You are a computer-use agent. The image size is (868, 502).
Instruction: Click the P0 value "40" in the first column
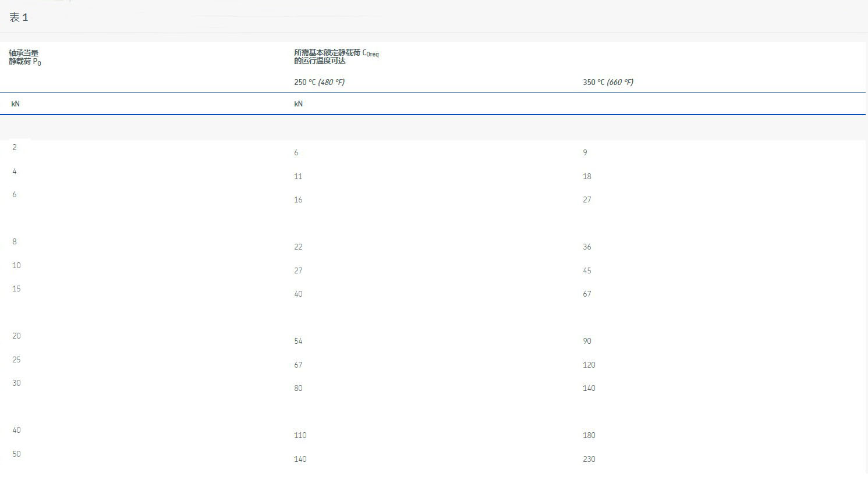[x=16, y=430]
